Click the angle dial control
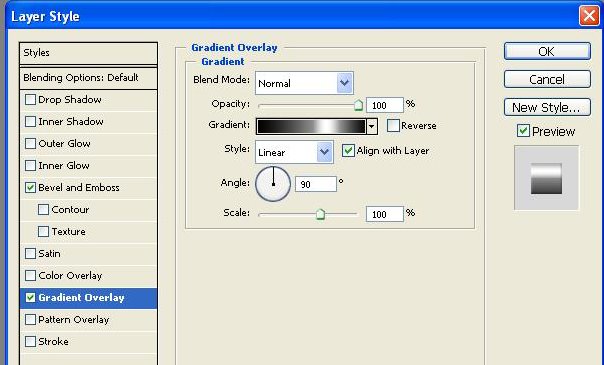 (273, 184)
